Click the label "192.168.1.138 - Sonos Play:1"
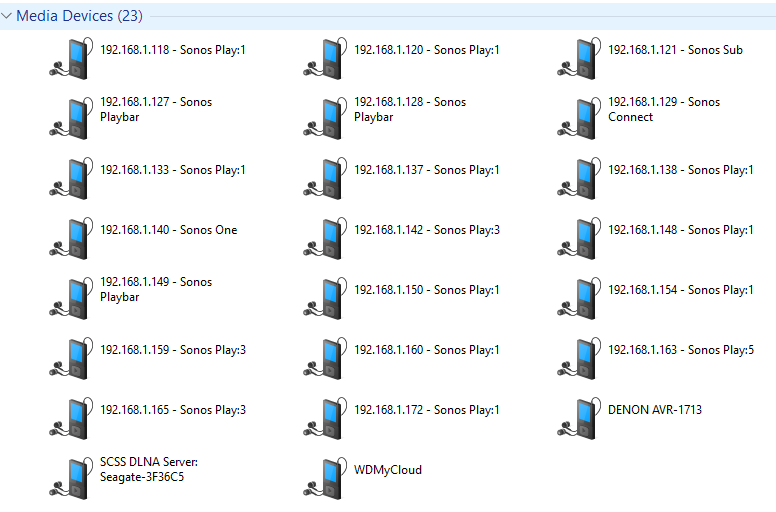776x512 pixels. [x=680, y=170]
